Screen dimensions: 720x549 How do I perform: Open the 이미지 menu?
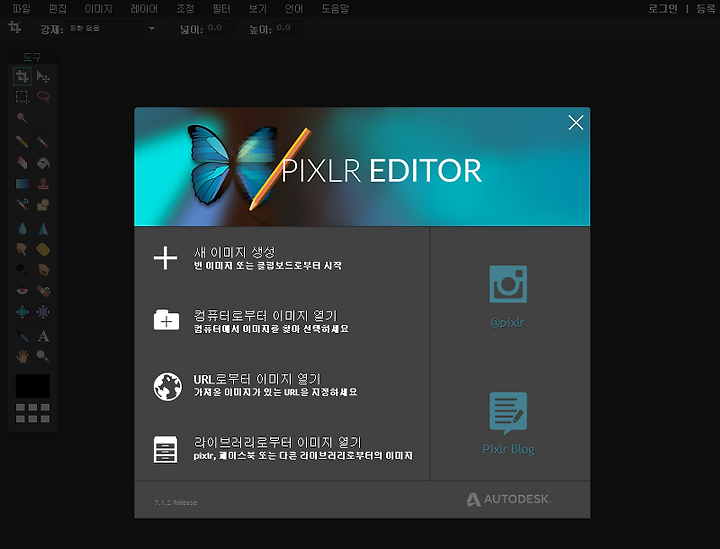coord(98,9)
